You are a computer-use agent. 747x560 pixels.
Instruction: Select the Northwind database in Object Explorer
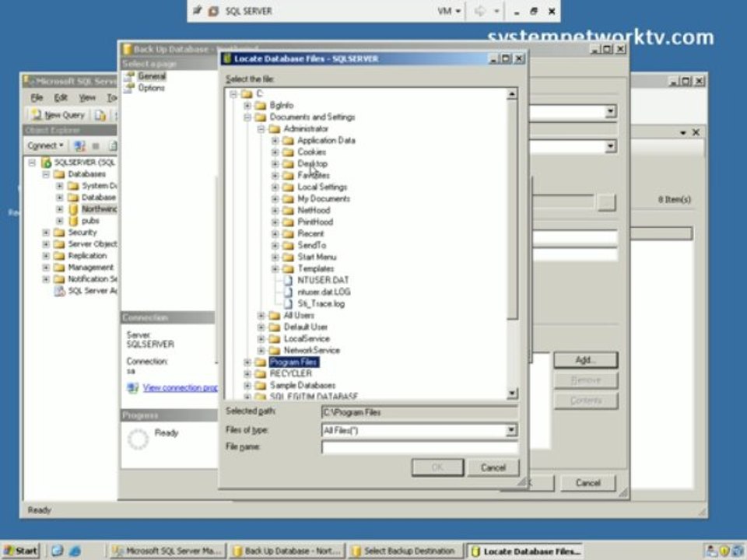pos(99,209)
